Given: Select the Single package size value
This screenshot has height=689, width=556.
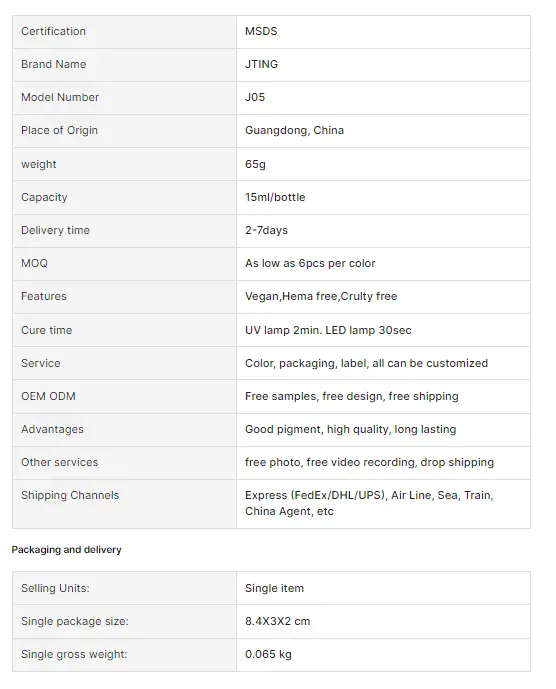Looking at the screenshot, I should (x=277, y=621).
